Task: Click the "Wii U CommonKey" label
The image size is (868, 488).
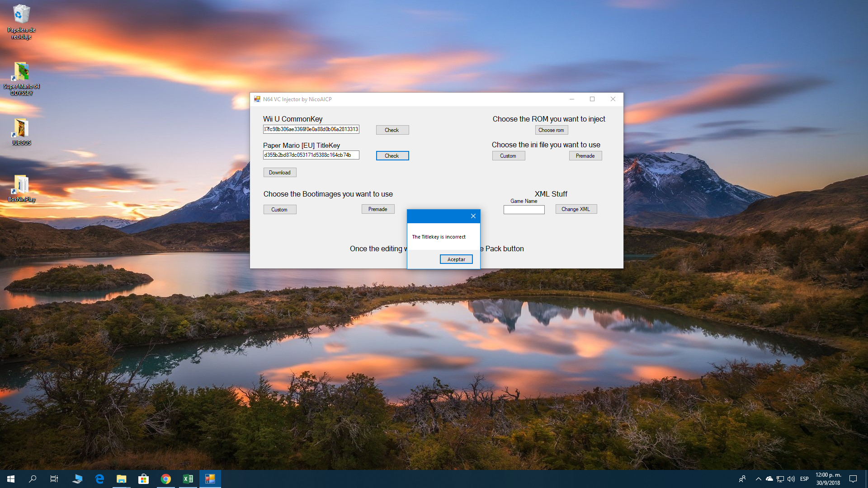Action: (293, 119)
